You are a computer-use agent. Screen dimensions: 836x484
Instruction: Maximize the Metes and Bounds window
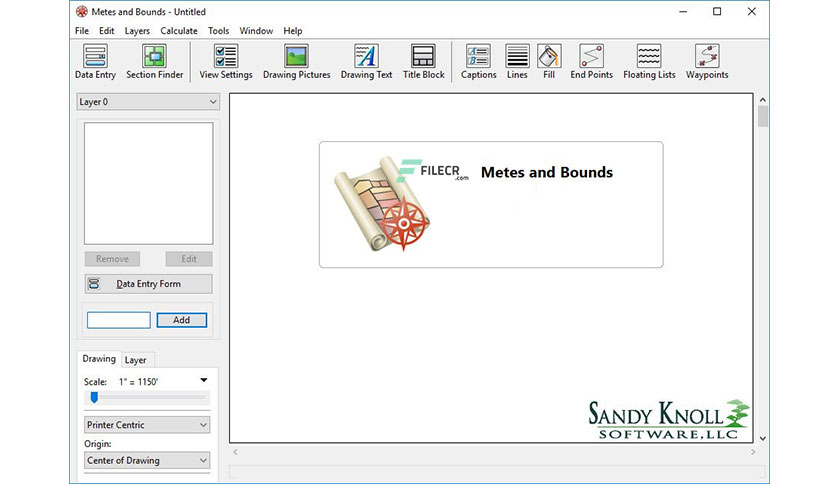point(717,12)
